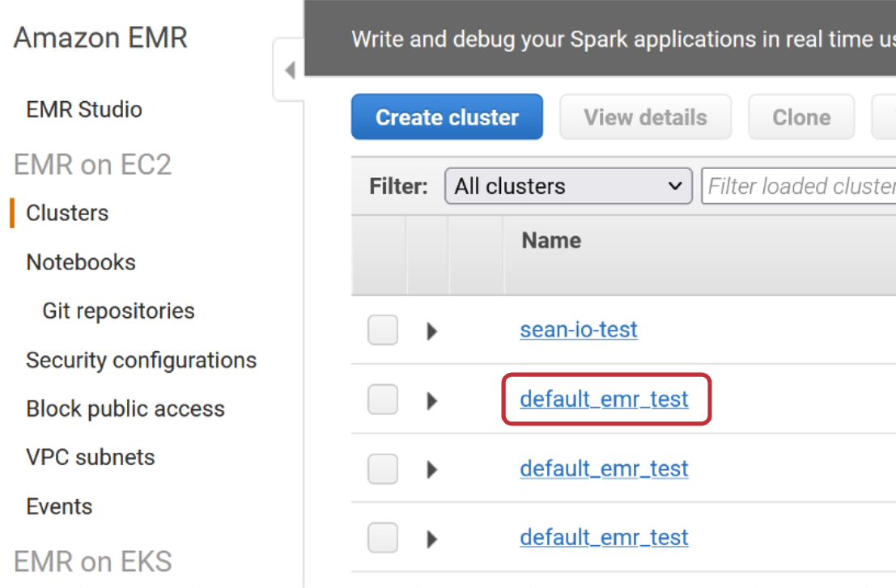Click the View details button
The image size is (896, 588).
click(x=645, y=117)
